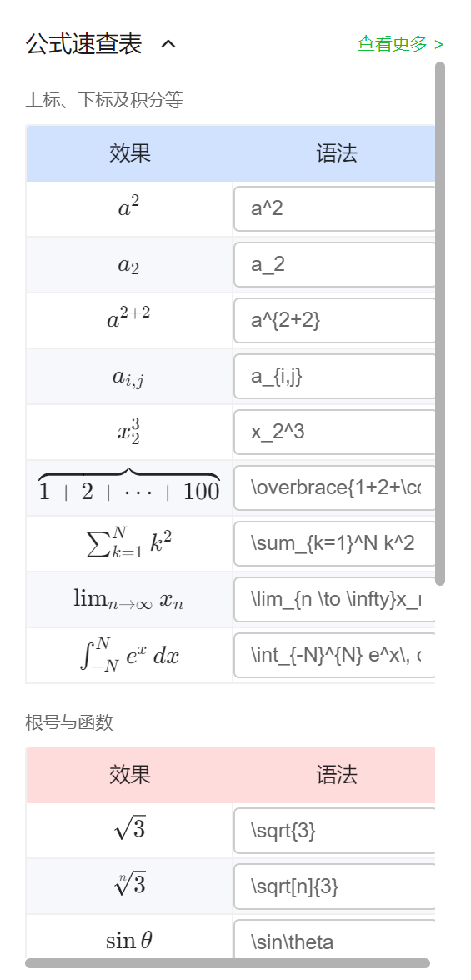
Task: Click the \sum_{k=1}^N k^2 field
Action: click(334, 543)
